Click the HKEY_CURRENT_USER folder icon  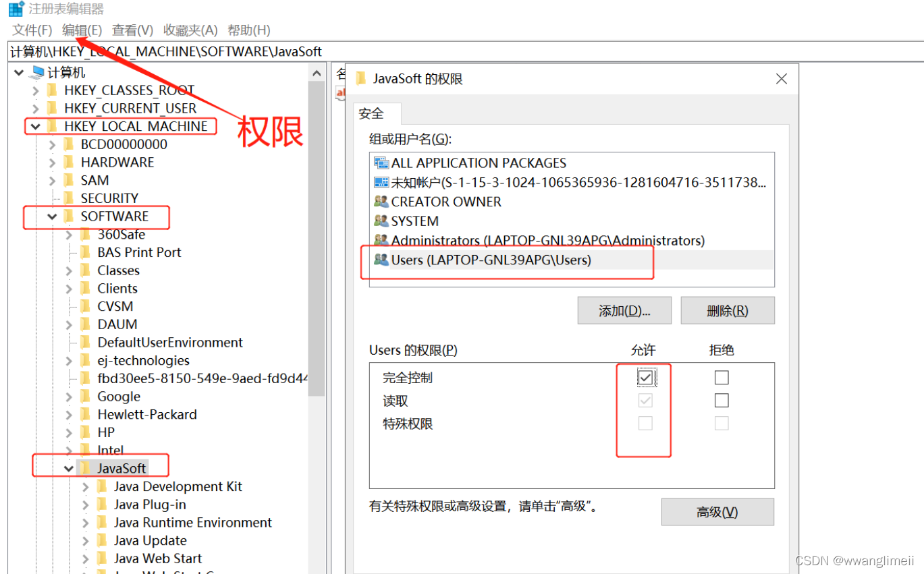tap(52, 108)
